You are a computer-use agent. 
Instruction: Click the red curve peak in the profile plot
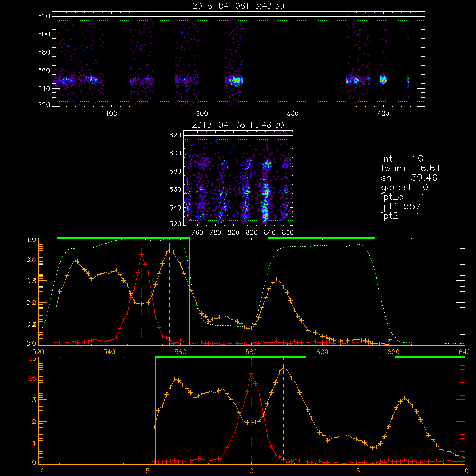tap(142, 254)
